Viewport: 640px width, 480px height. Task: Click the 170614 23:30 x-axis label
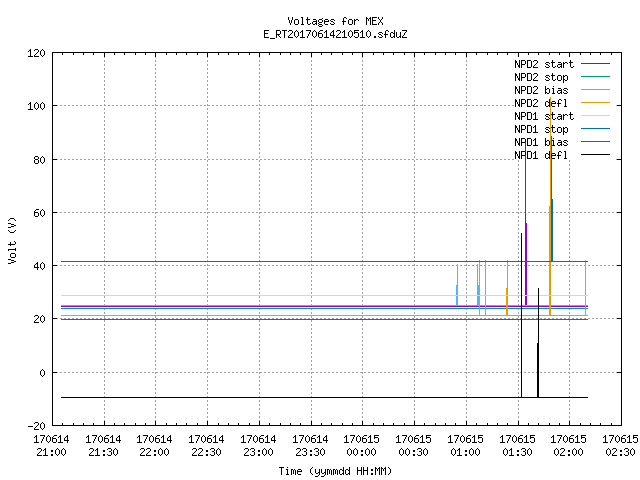310,446
